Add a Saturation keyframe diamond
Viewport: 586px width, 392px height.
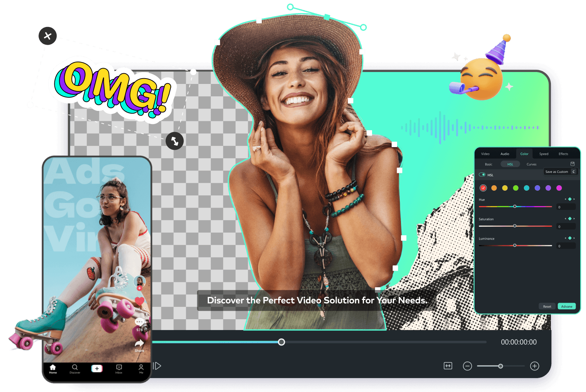(570, 218)
